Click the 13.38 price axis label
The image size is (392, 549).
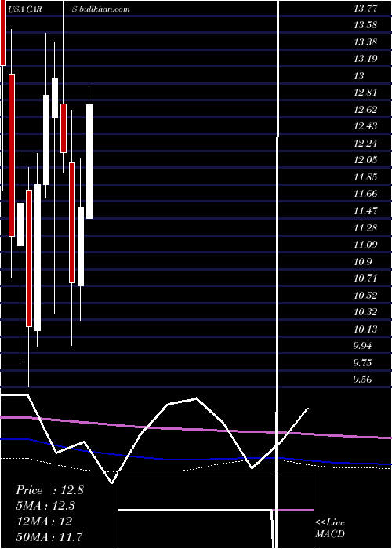(366, 42)
